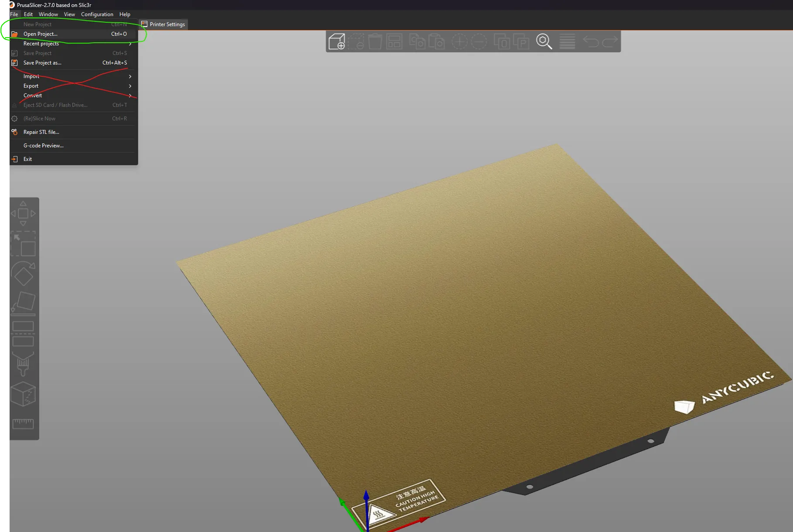Select the Place on face tool

[x=23, y=303]
